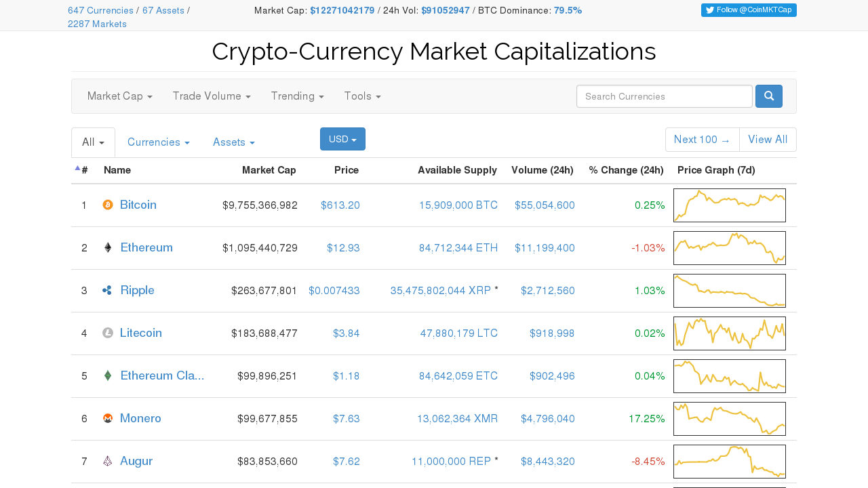
Task: Sort table by the # rank column
Action: (81, 170)
